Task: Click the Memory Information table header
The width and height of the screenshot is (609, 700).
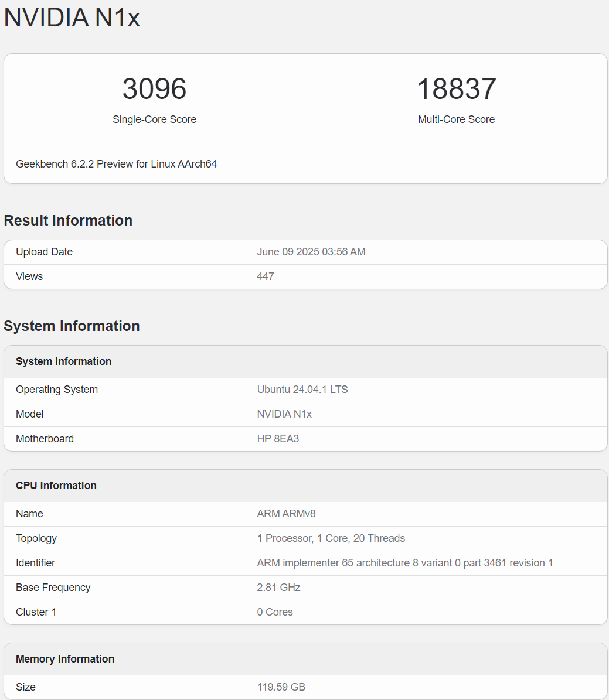Action: (64, 659)
